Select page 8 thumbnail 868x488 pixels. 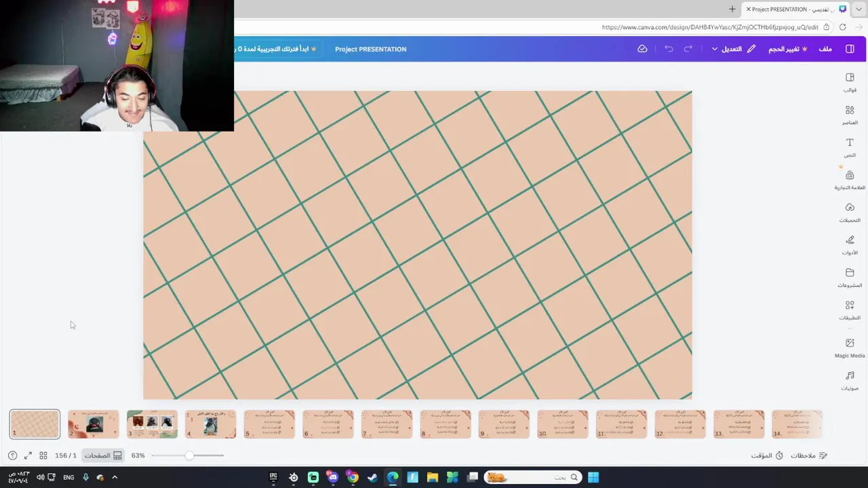[x=446, y=424]
